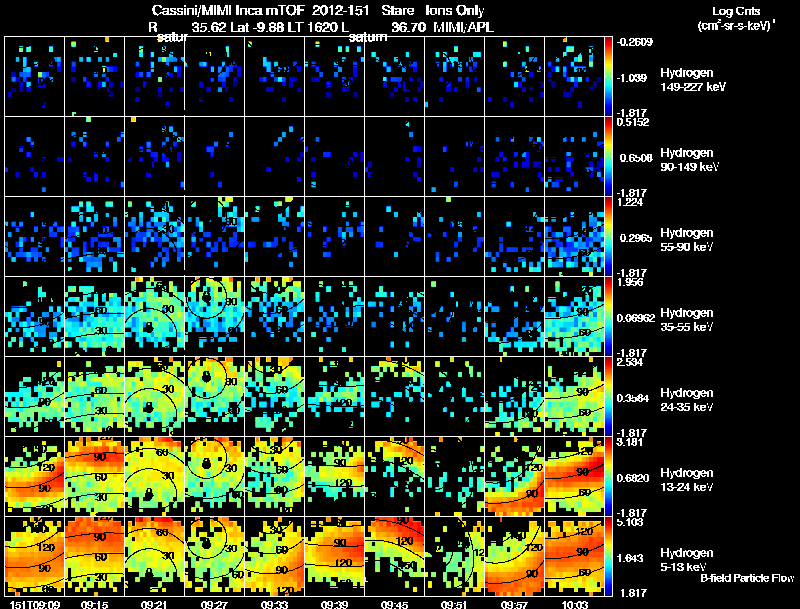Click the '09:21' time label

(x=154, y=604)
